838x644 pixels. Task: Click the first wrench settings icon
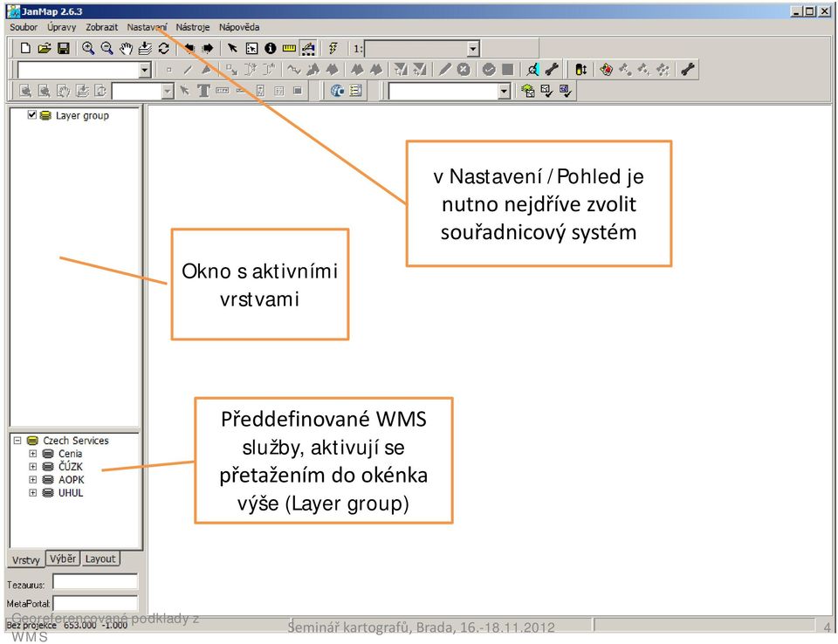pyautogui.click(x=552, y=70)
